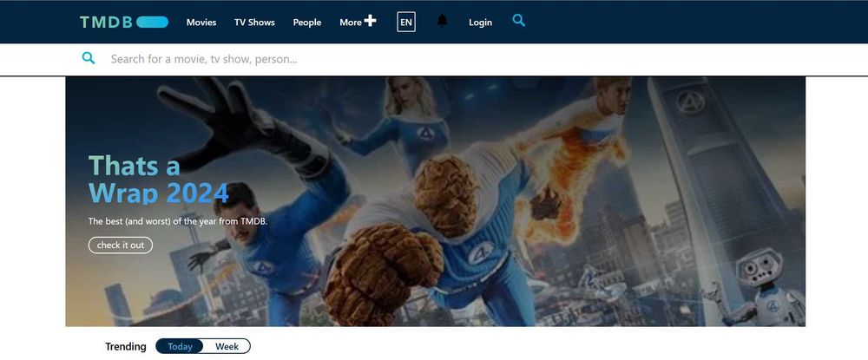This screenshot has width=868, height=360.
Task: Open the People menu
Action: 307,22
